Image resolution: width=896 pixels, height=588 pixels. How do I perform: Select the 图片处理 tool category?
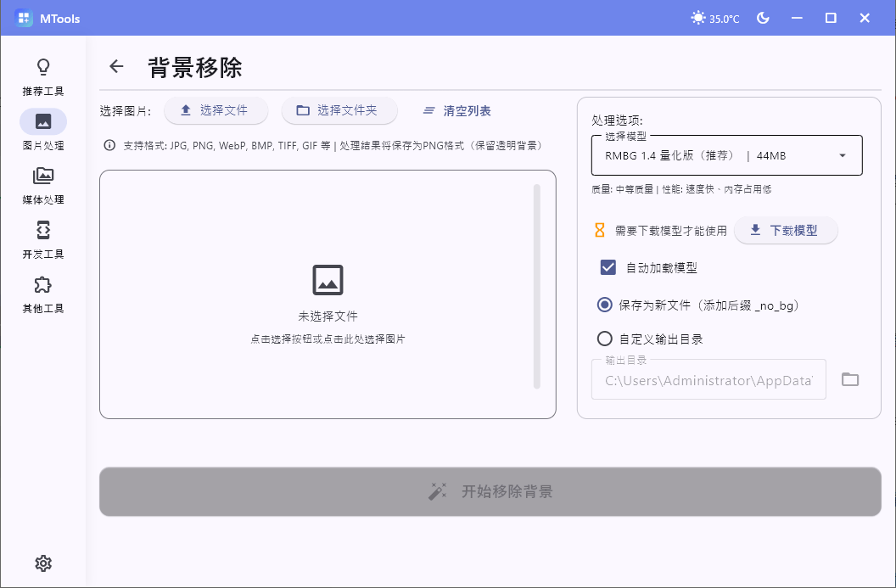[42, 129]
